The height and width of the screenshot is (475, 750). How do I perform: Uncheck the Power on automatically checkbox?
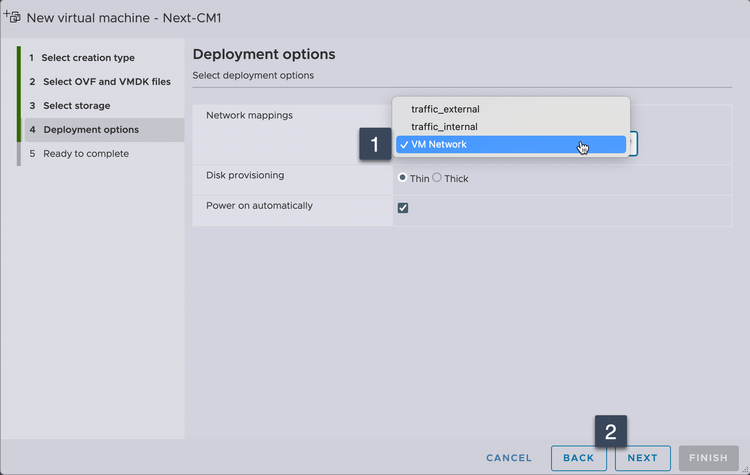coord(403,208)
